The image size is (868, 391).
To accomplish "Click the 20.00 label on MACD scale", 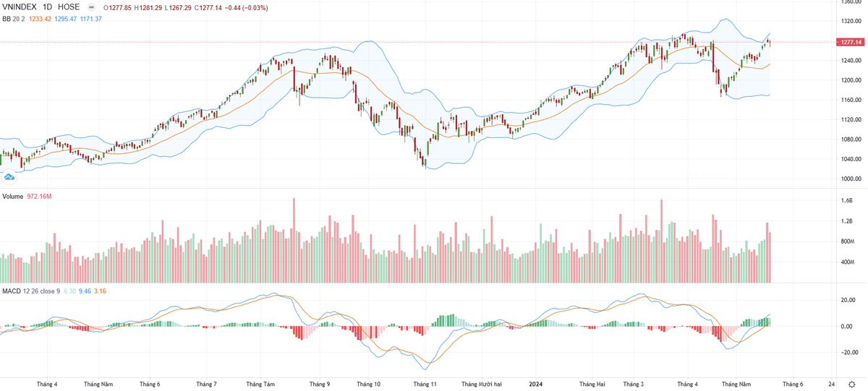I will coord(847,300).
